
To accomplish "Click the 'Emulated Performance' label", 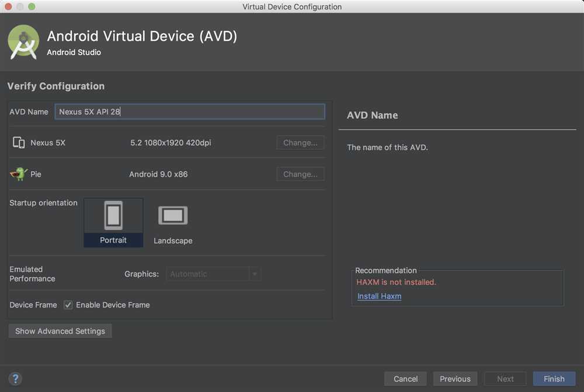I will coord(32,274).
